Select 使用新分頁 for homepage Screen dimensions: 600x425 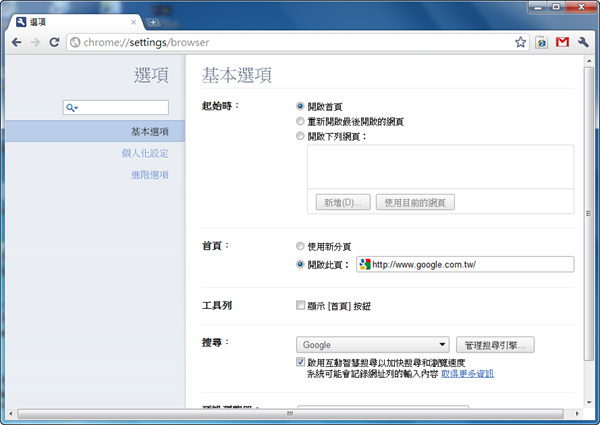[x=300, y=246]
